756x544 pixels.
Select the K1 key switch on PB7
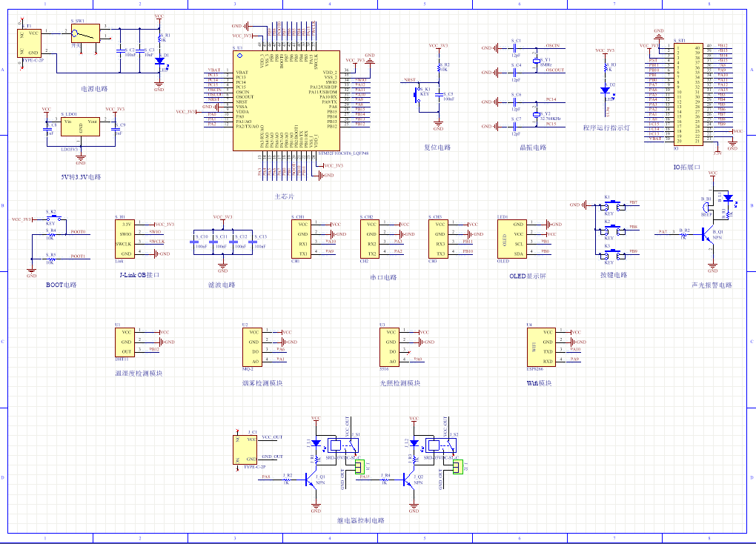[x=611, y=206]
